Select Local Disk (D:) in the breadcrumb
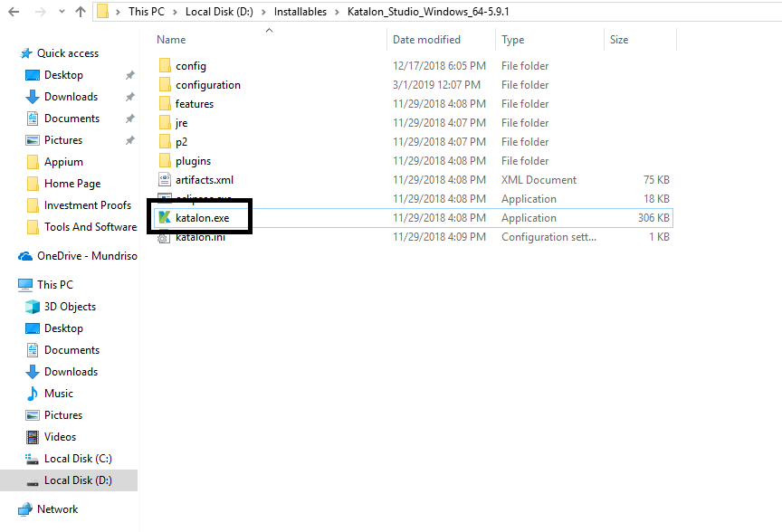 [219, 12]
